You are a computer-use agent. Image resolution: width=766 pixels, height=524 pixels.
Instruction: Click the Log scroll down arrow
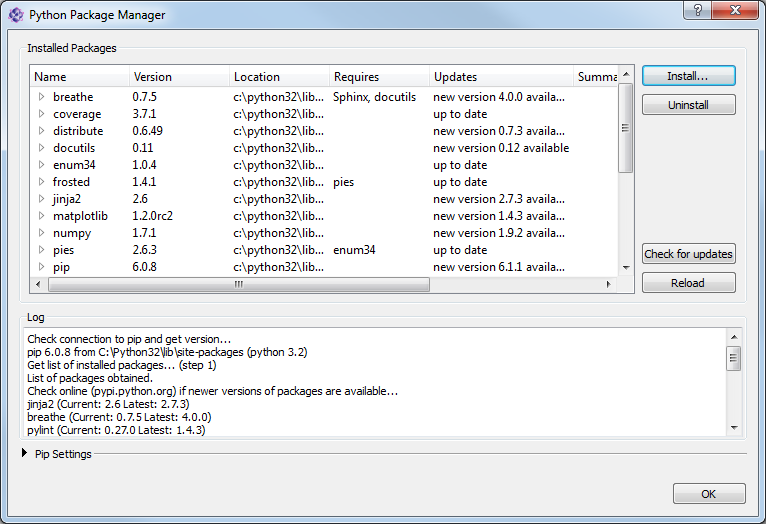(x=734, y=428)
